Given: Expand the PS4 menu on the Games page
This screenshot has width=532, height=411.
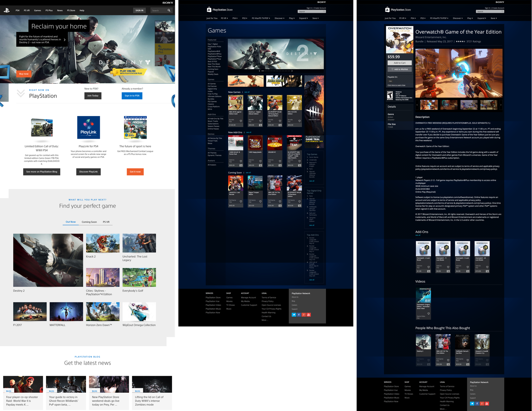Looking at the screenshot, I should click(x=235, y=18).
